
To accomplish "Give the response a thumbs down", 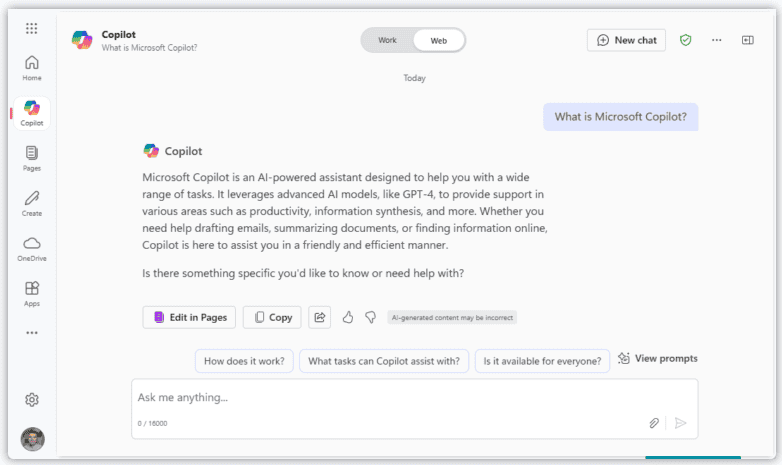I will click(x=370, y=317).
